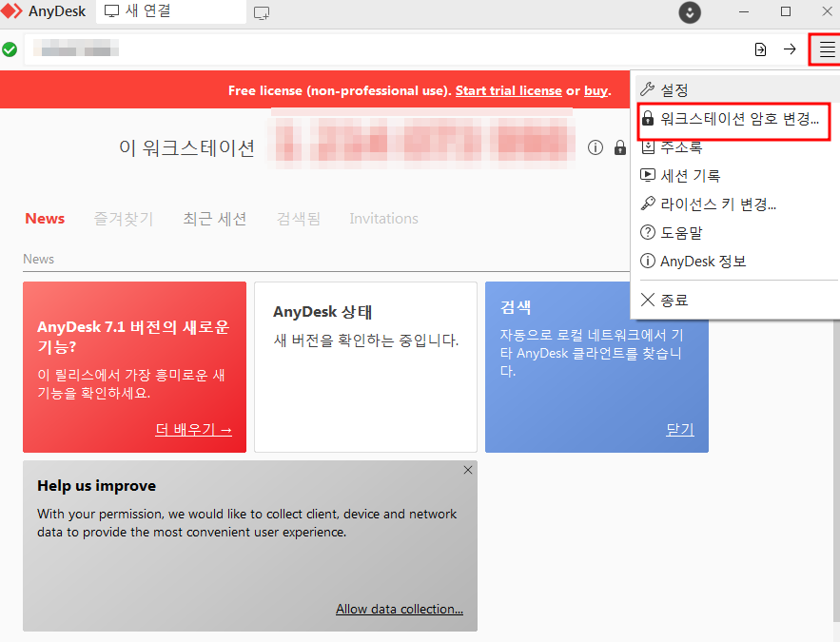
Task: Close the Help us improve card
Action: click(468, 470)
